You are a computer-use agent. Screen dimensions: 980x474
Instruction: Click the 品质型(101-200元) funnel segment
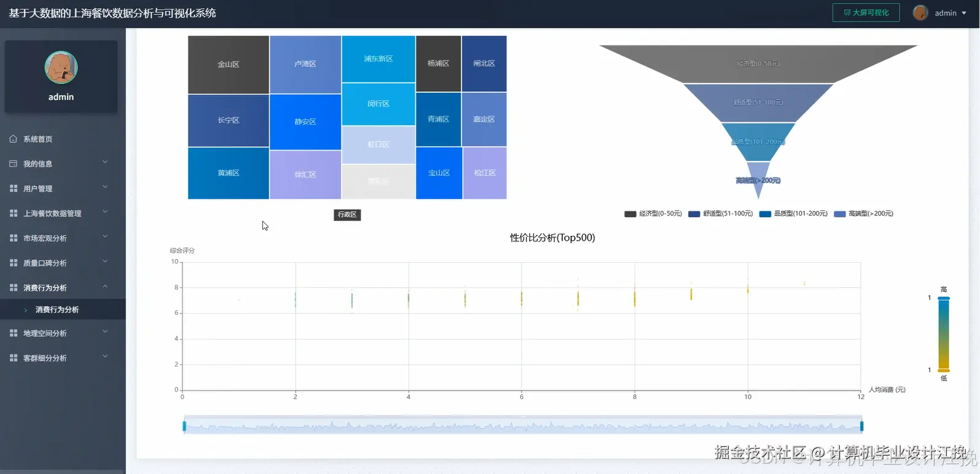click(758, 142)
